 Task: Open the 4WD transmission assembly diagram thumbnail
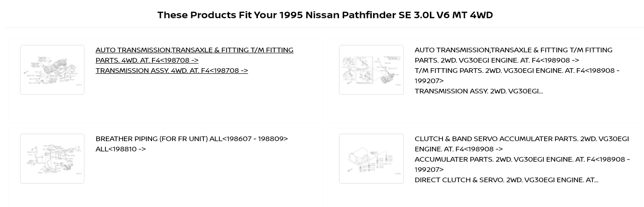(x=52, y=70)
